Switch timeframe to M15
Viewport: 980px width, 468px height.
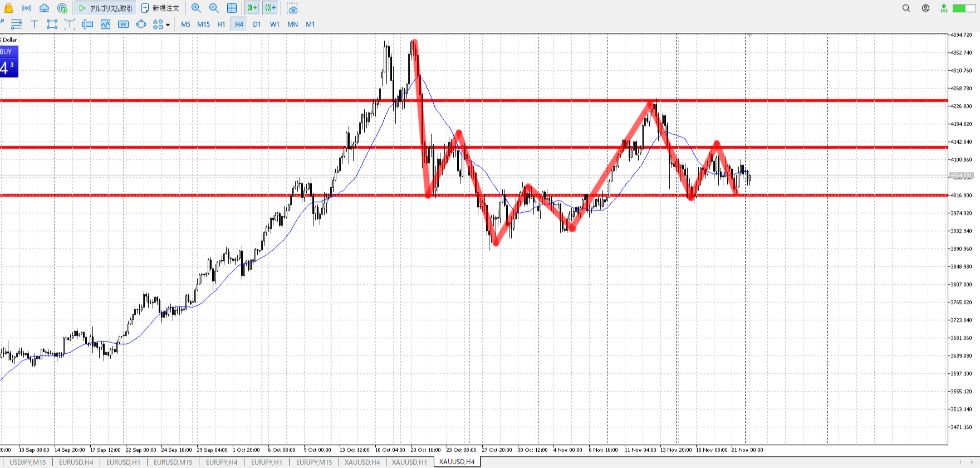203,24
